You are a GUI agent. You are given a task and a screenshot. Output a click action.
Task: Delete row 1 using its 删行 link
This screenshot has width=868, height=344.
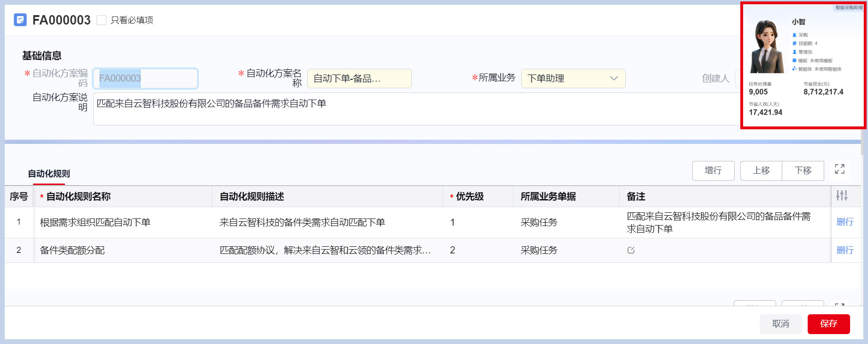(844, 222)
